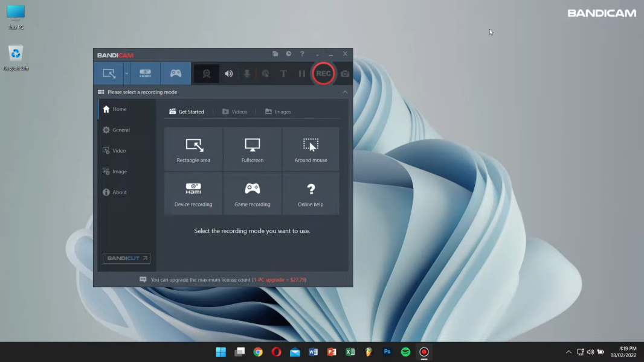Open the scheduled recording clock icon

[x=289, y=54]
